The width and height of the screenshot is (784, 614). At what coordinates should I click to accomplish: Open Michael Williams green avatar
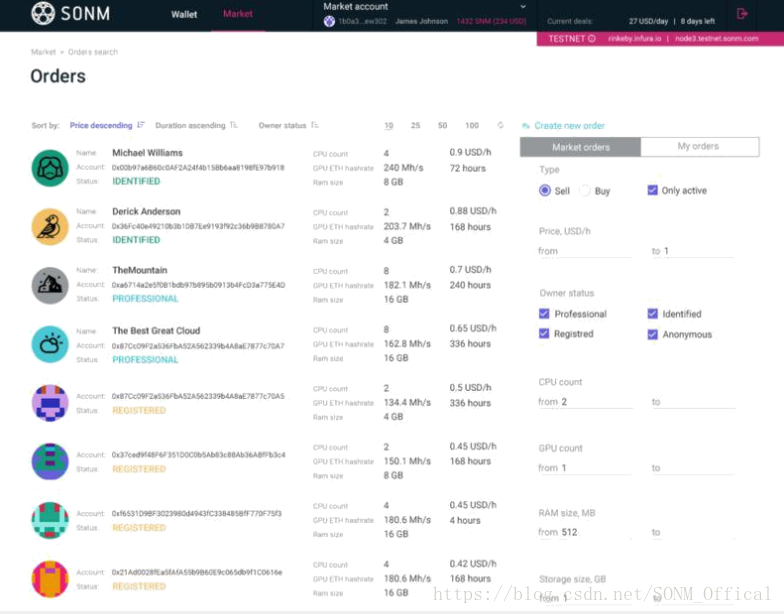50,168
